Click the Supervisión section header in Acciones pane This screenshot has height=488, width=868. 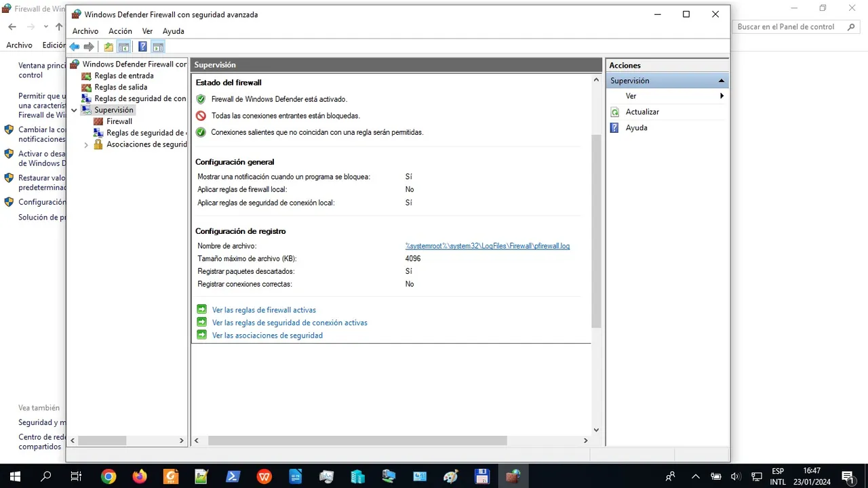point(668,81)
